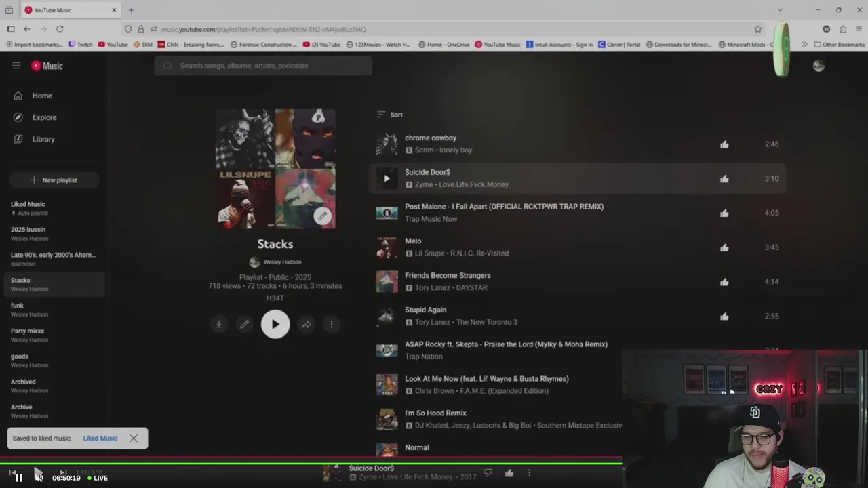The width and height of the screenshot is (868, 488).
Task: Bookmark this page with star icon
Action: 758,29
